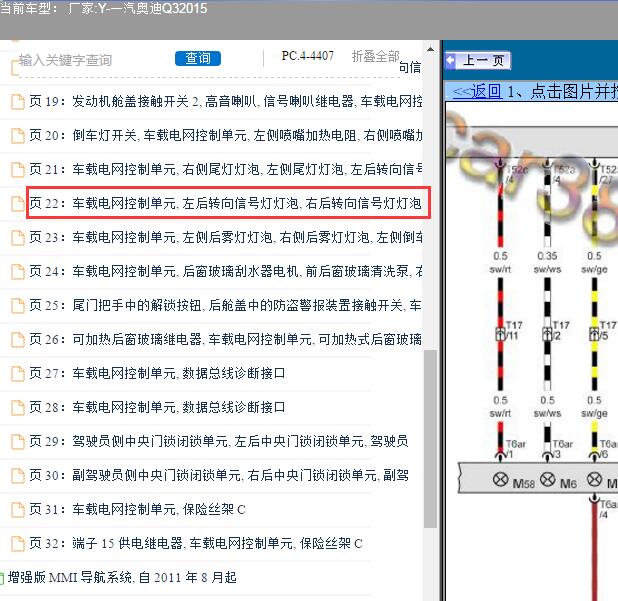Click the 0.35 sw/ws wire label
This screenshot has width=618, height=601.
coord(547,262)
